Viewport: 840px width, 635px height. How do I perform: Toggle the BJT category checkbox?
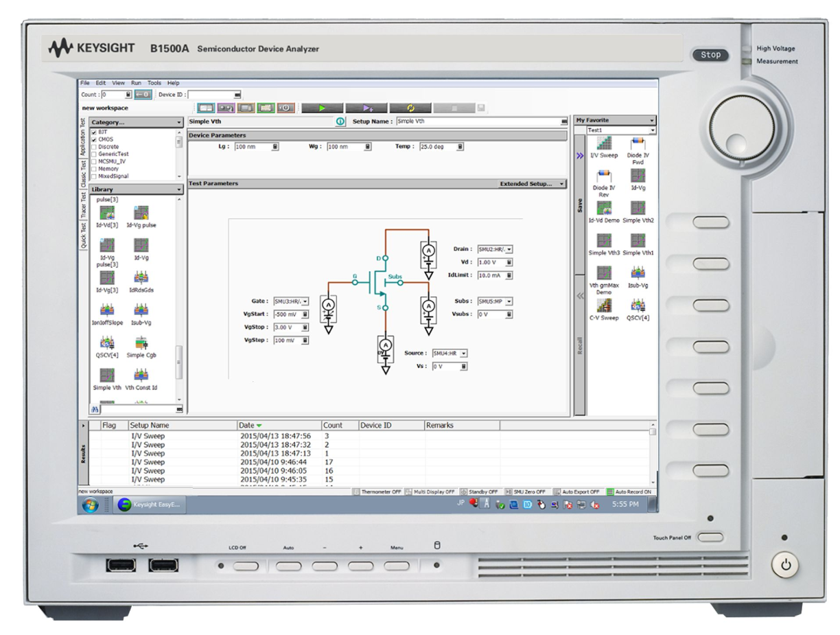click(94, 132)
